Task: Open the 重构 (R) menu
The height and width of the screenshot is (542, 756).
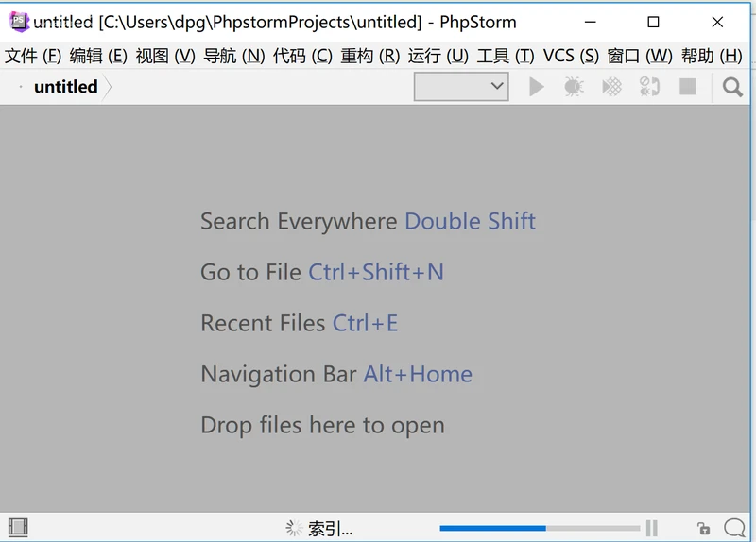Action: click(369, 56)
